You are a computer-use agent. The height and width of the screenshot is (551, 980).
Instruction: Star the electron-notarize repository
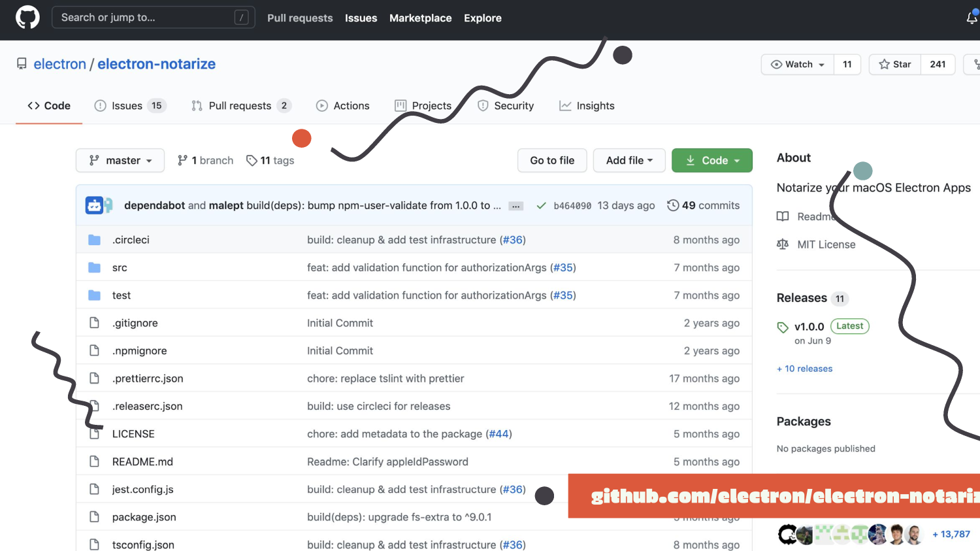tap(895, 64)
